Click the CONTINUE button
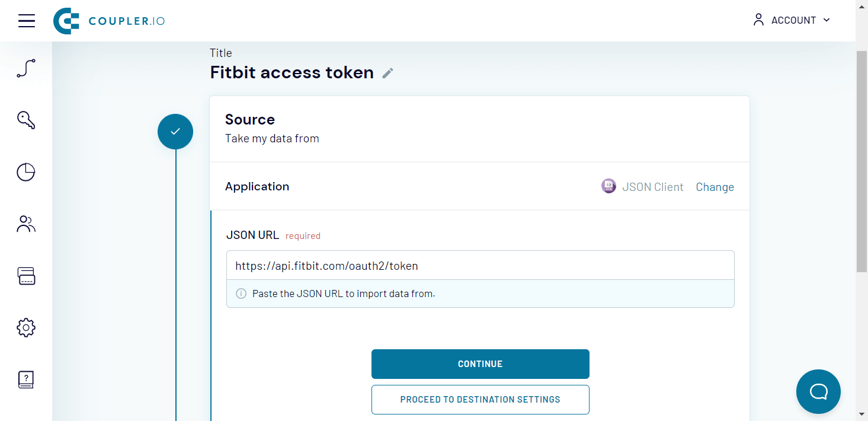868x421 pixels. coord(481,364)
